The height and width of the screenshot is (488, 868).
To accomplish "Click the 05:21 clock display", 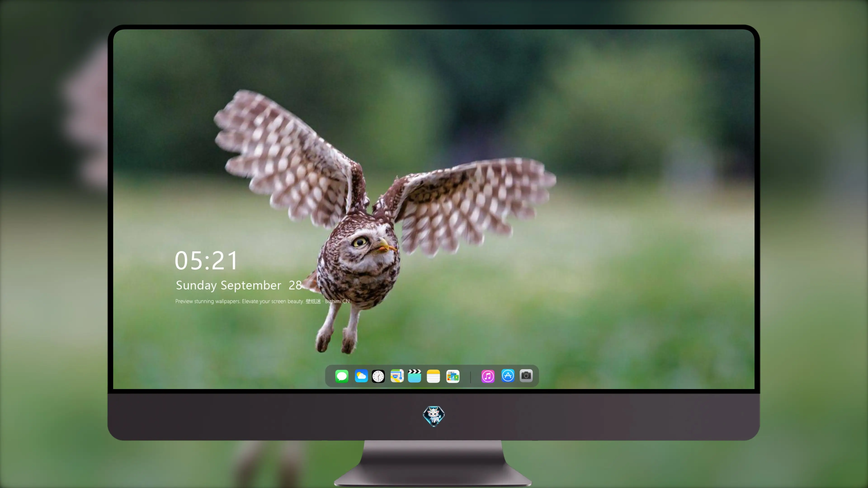I will tap(206, 260).
